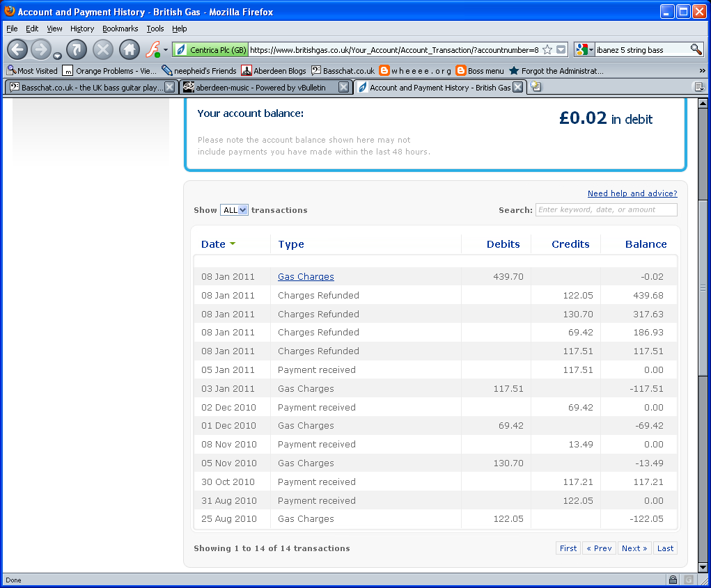Click the padlock security icon in status bar

click(x=673, y=580)
